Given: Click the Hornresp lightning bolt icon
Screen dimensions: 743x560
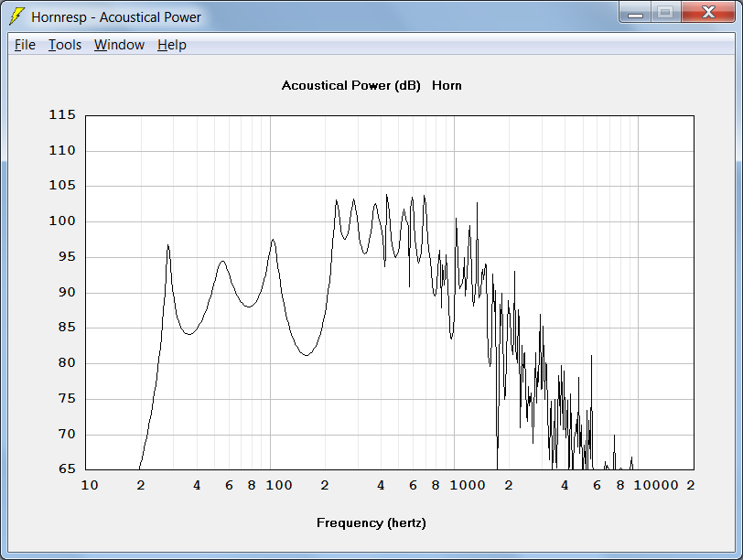Looking at the screenshot, I should coord(17,16).
